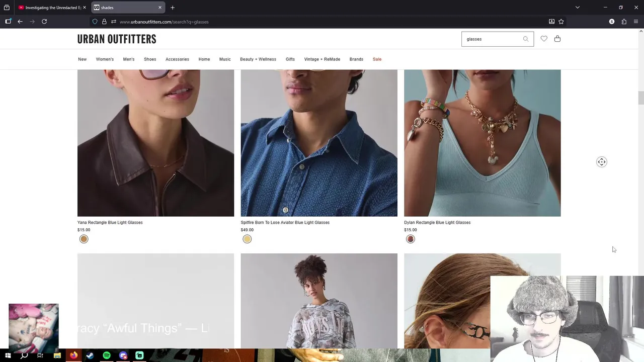Click the Firefox taskbar icon
This screenshot has width=644, height=362.
73,355
